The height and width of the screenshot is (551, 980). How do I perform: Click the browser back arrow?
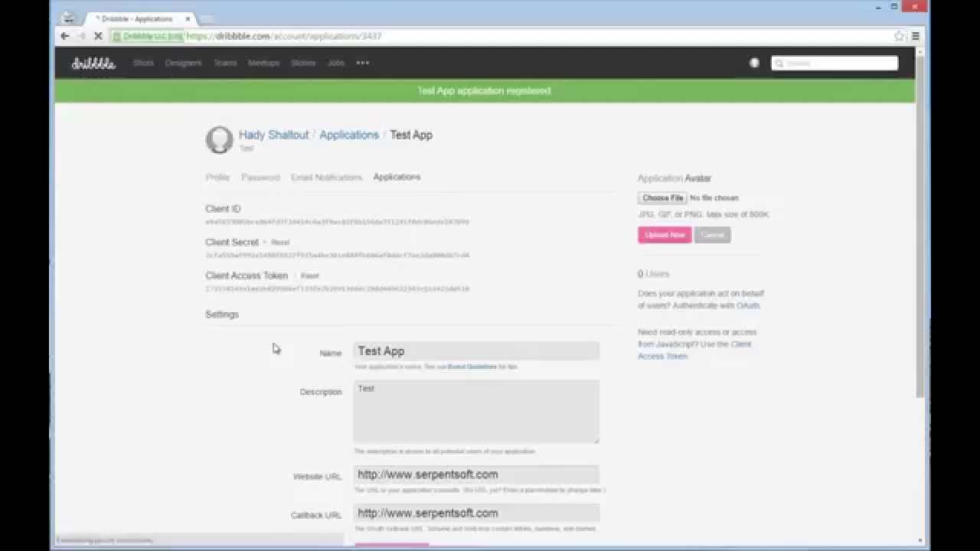(64, 36)
